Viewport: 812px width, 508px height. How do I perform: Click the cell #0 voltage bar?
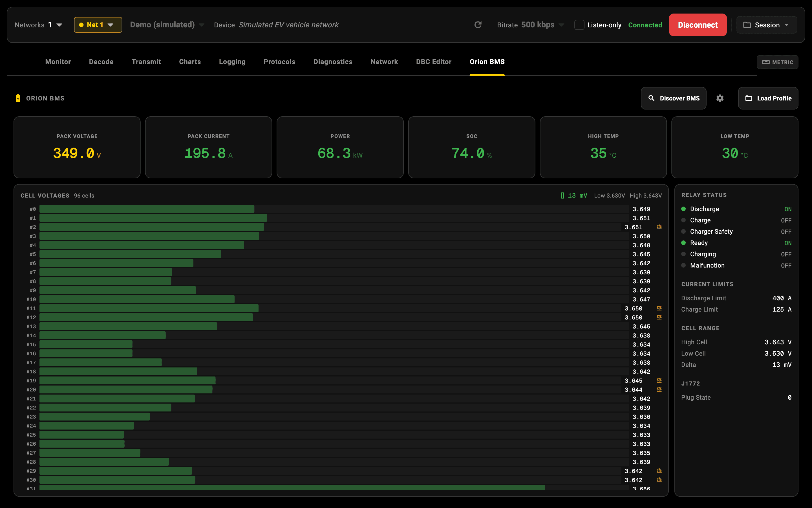point(147,209)
